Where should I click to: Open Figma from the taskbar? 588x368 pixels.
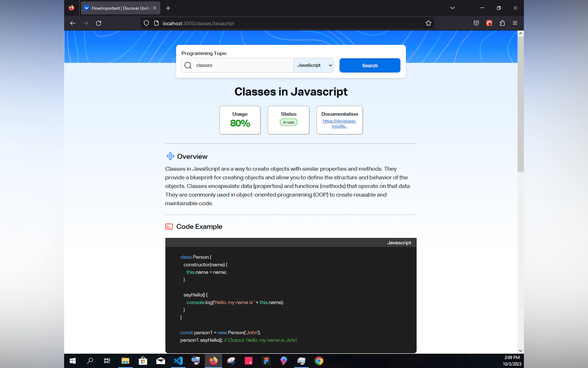pos(266,361)
